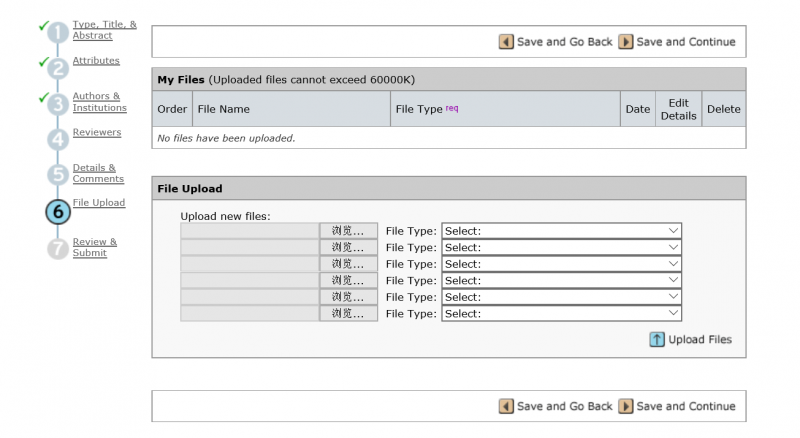This screenshot has height=438, width=800.
Task: Click the second file path input field
Action: (250, 247)
